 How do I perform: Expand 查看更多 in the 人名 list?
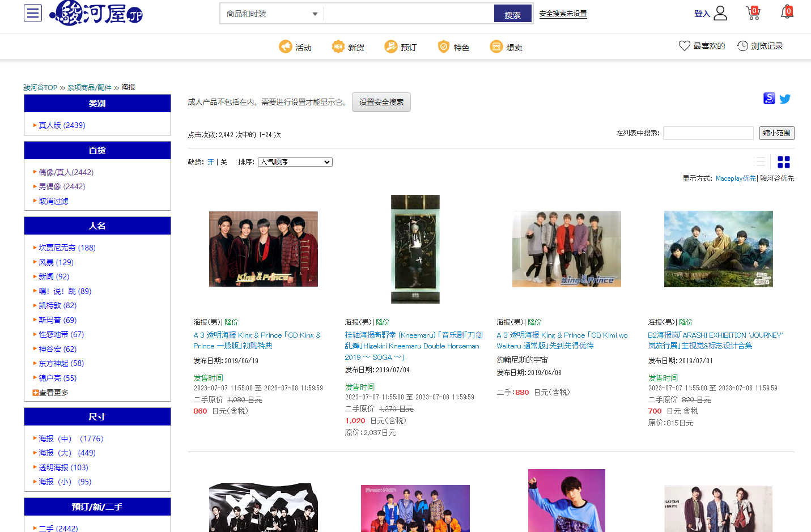(x=54, y=393)
